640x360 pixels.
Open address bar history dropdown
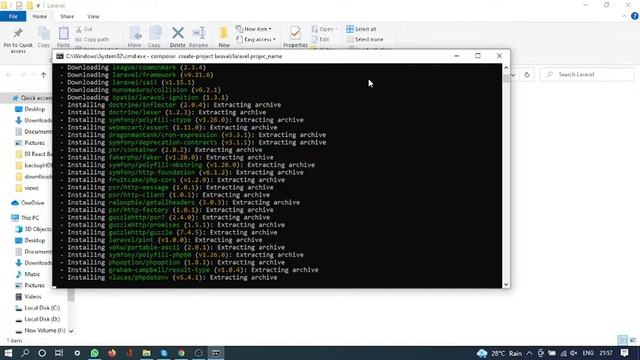(x=513, y=75)
